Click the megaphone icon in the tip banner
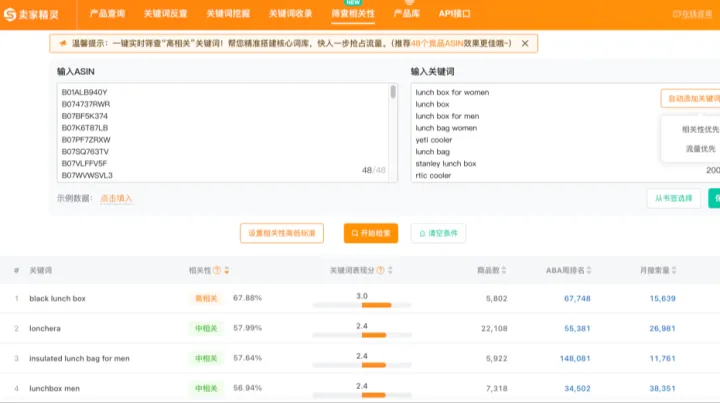720x403 pixels. click(63, 43)
